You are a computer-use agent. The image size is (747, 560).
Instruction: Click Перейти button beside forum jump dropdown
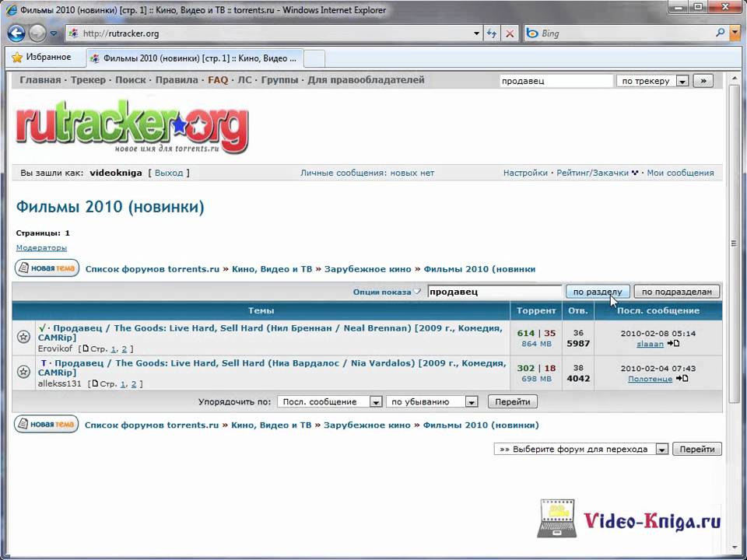[x=697, y=449]
